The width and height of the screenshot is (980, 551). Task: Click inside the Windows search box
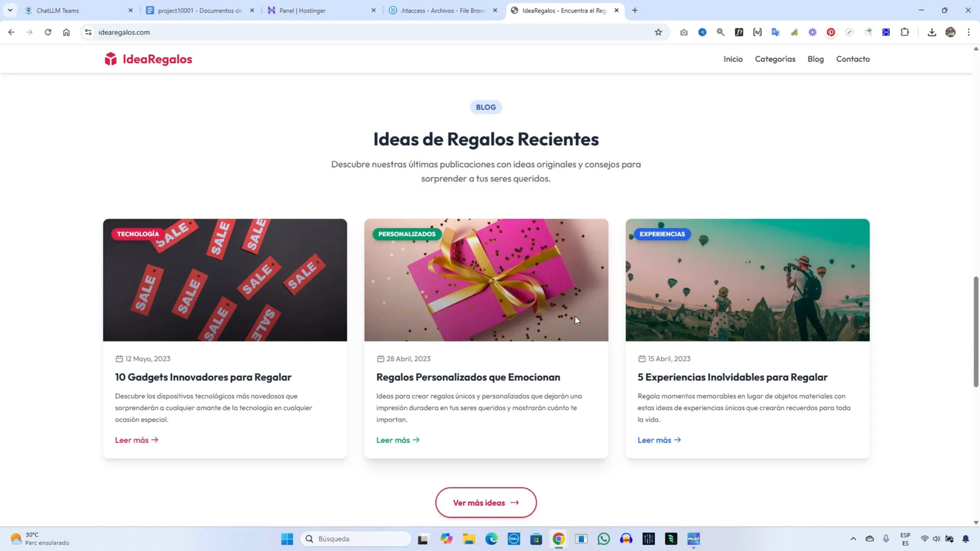355,539
